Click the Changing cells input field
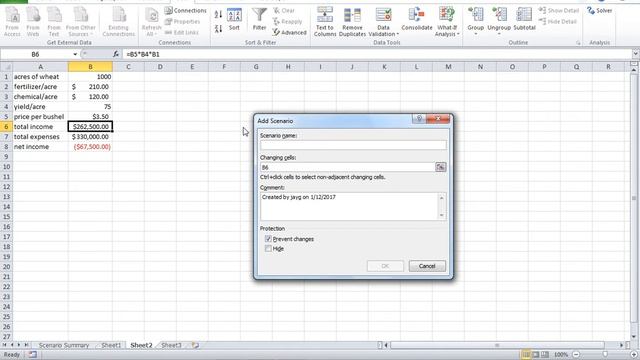This screenshot has width=640, height=360. [x=347, y=167]
